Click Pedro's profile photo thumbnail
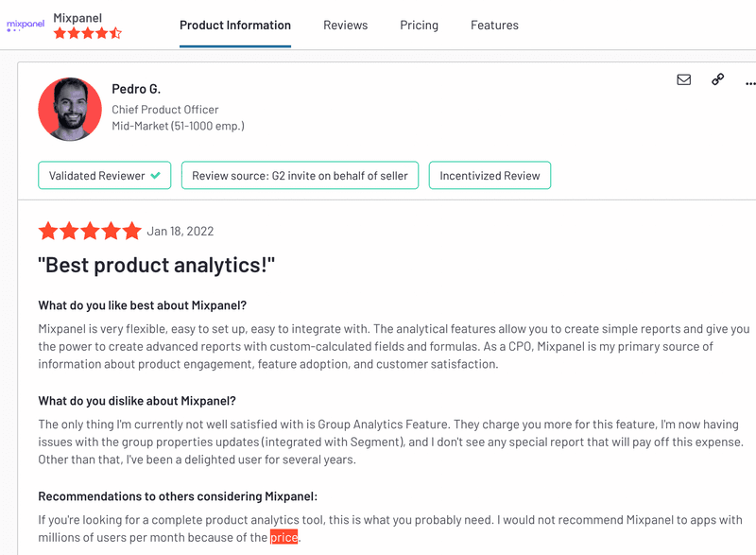 coord(69,109)
